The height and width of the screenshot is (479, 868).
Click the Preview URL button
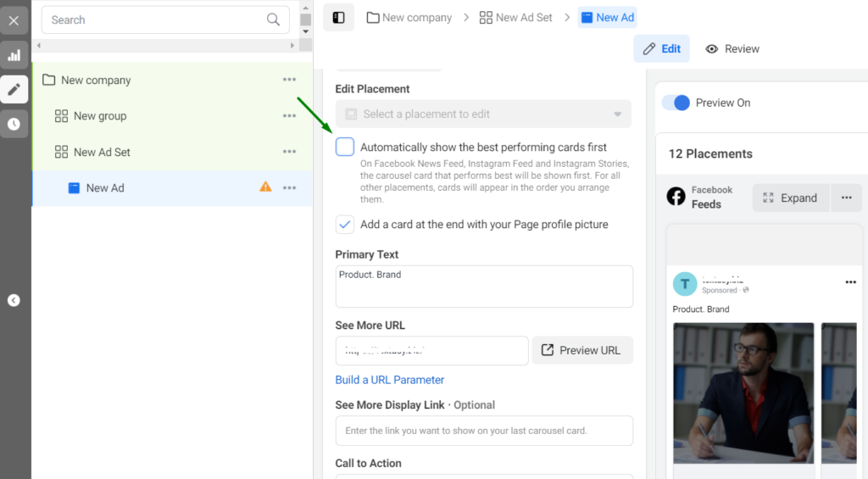(x=582, y=350)
